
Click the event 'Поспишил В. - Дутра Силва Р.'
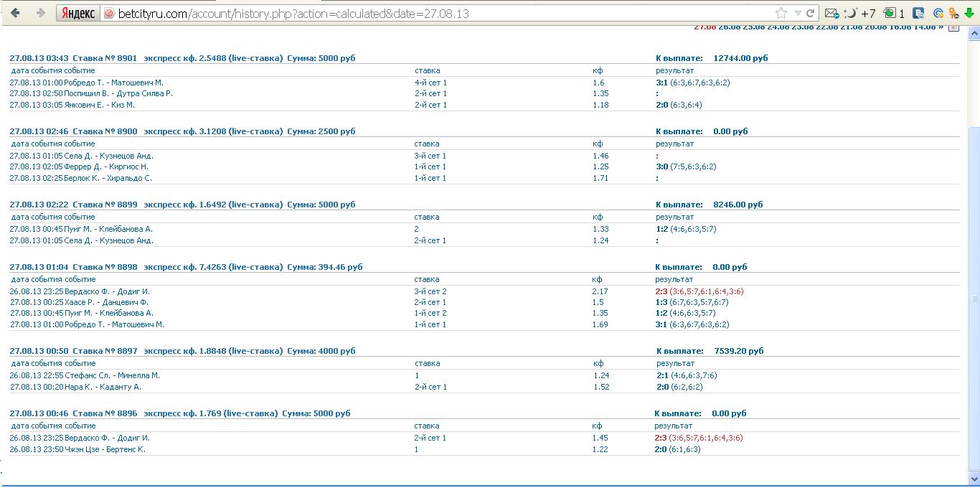point(118,93)
